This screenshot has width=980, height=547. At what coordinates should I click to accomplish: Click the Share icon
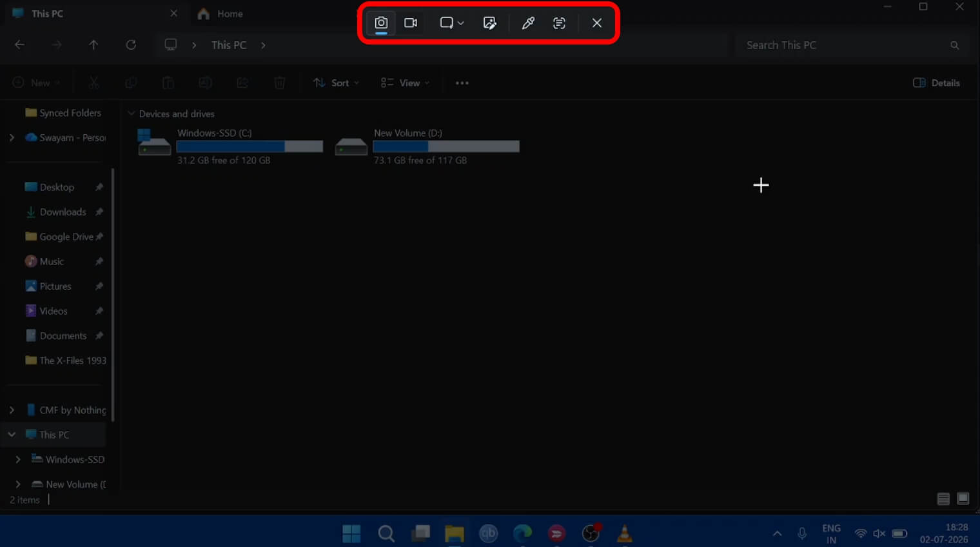(242, 83)
